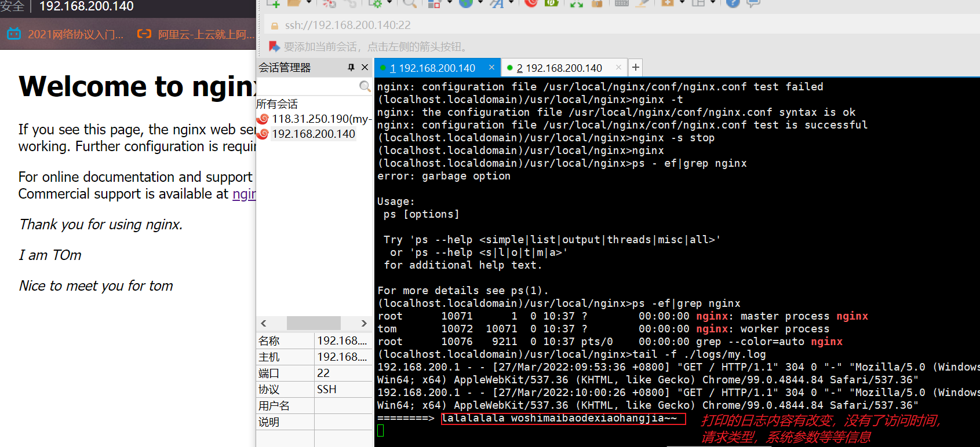
Task: Select the 所有会话 tree root
Action: [277, 104]
